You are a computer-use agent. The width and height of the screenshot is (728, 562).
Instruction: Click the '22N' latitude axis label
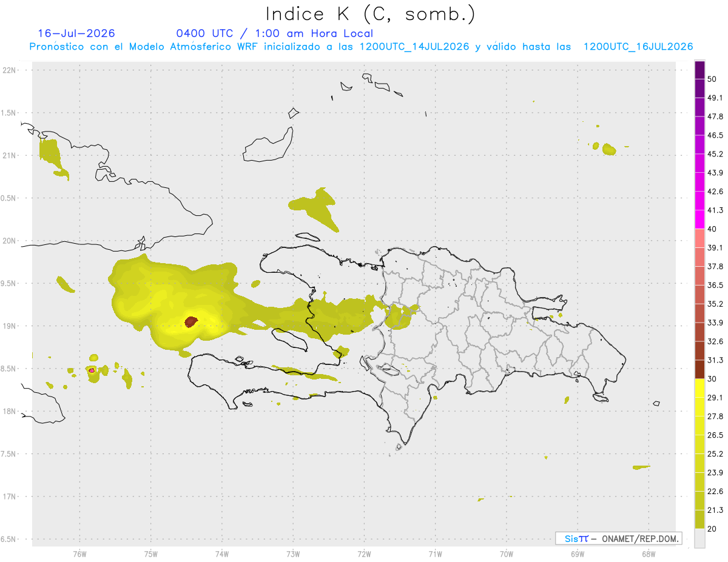click(10, 70)
